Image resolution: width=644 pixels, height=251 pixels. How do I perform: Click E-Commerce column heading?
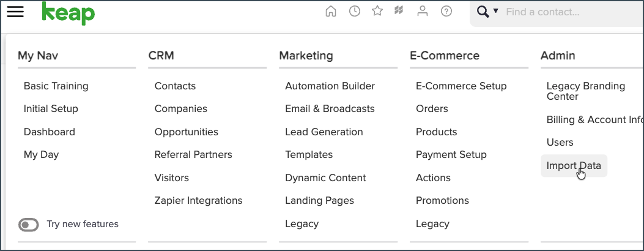(445, 56)
